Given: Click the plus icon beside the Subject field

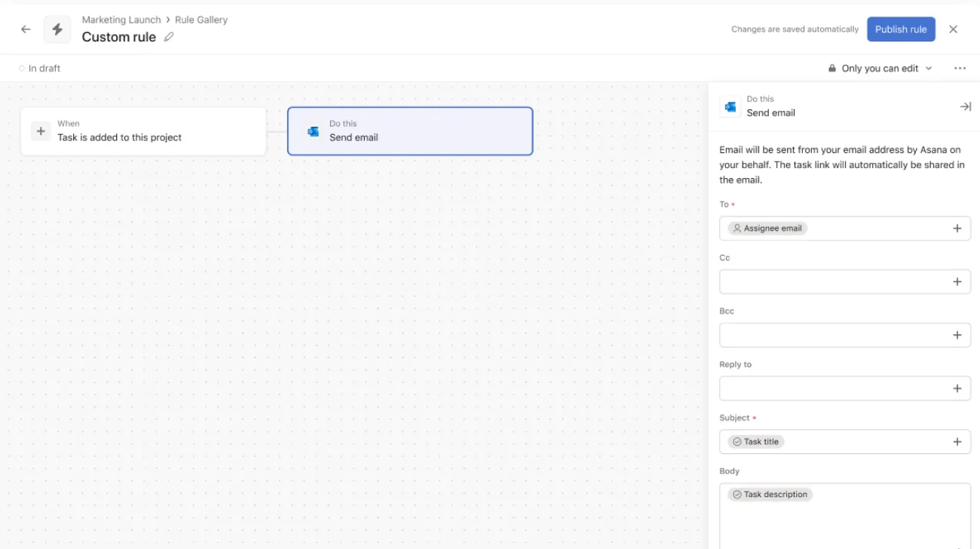Looking at the screenshot, I should click(957, 441).
